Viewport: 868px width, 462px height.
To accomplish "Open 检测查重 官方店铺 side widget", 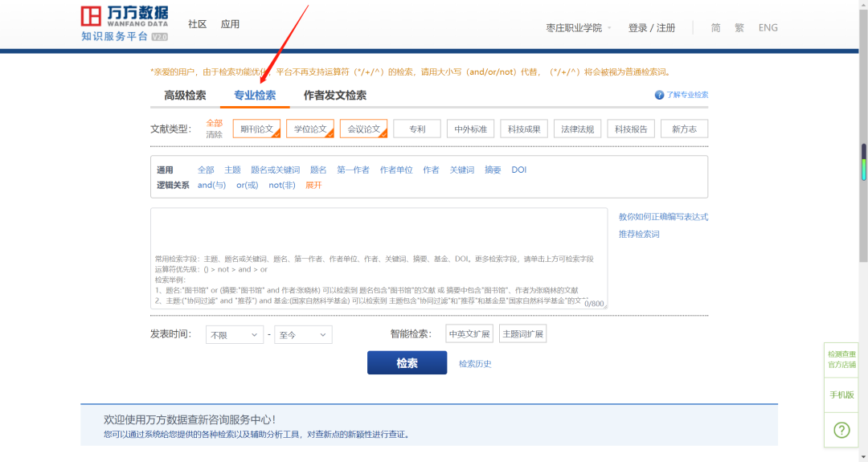I will pyautogui.click(x=841, y=359).
